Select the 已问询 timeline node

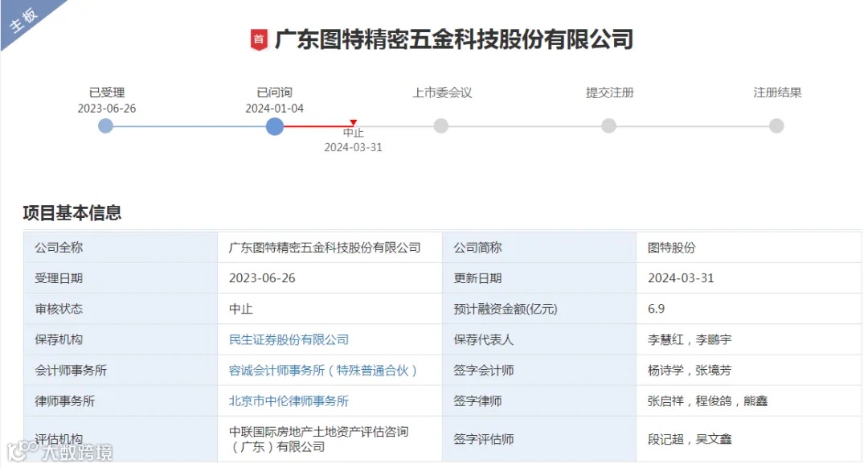(x=275, y=126)
